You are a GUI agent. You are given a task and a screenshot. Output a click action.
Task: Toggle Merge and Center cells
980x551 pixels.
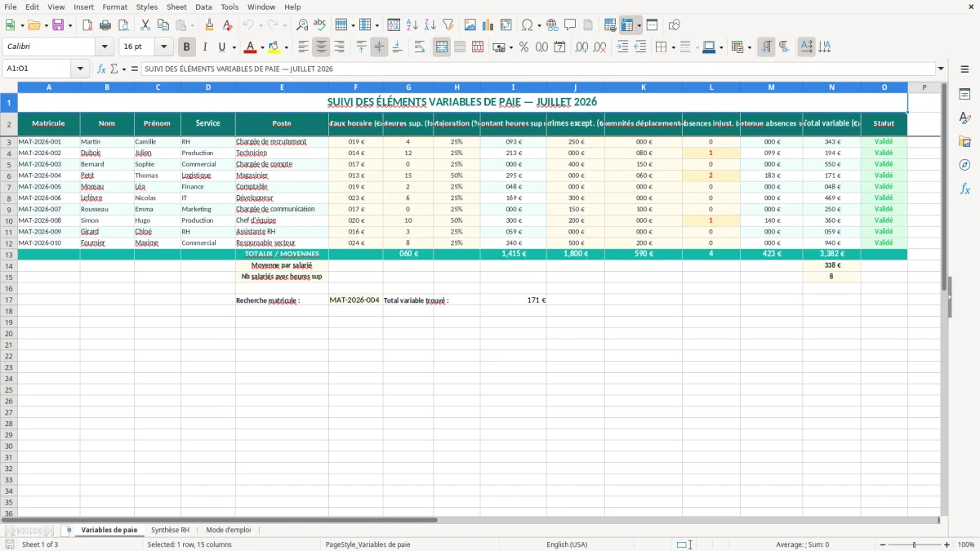coord(442,47)
